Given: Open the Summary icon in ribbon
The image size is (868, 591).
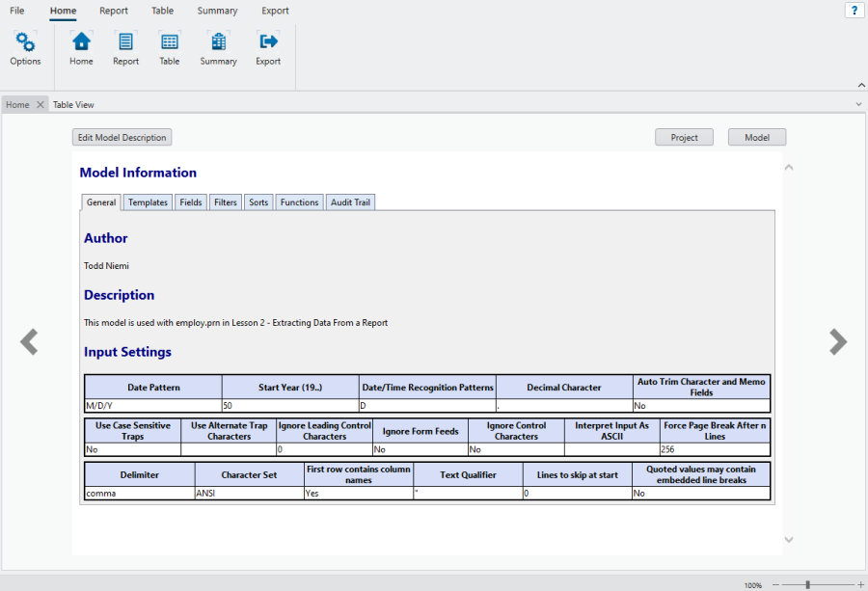Looking at the screenshot, I should tap(218, 42).
